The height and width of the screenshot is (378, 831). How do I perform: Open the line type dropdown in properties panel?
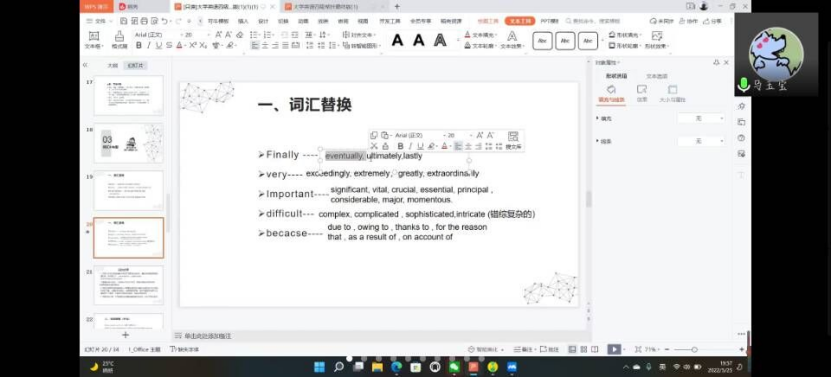pyautogui.click(x=701, y=142)
